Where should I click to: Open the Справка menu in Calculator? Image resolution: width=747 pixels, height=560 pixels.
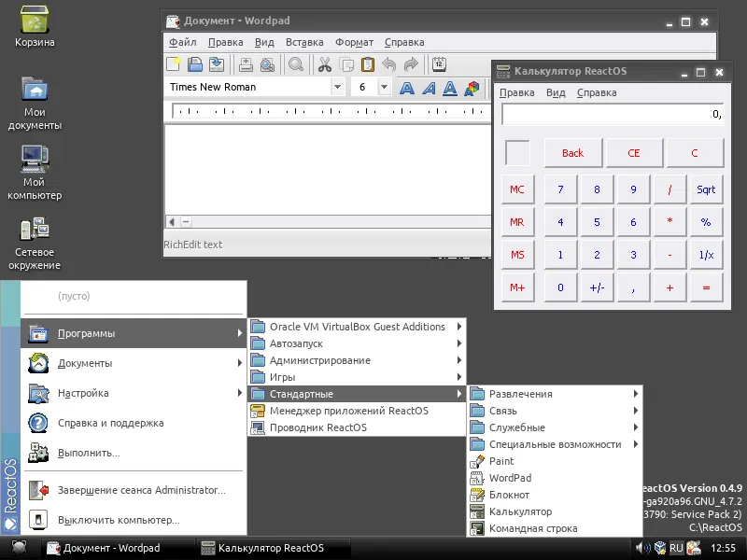(x=597, y=92)
